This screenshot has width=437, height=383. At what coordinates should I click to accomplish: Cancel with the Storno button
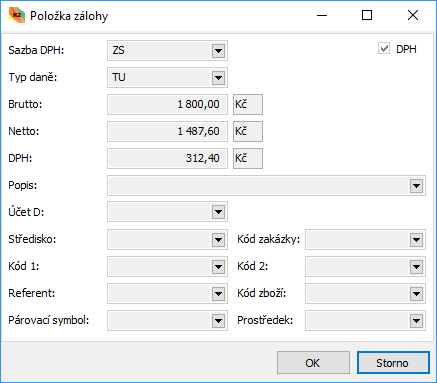393,363
